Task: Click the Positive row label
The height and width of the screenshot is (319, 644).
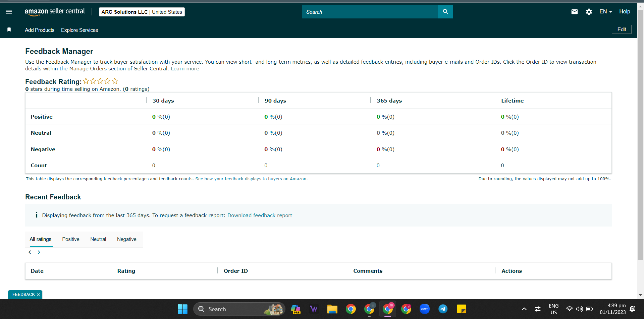Action: coord(42,117)
